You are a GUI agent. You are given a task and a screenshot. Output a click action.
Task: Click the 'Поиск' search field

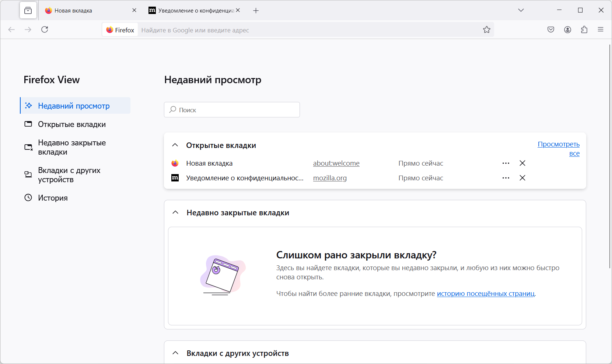[x=232, y=110]
